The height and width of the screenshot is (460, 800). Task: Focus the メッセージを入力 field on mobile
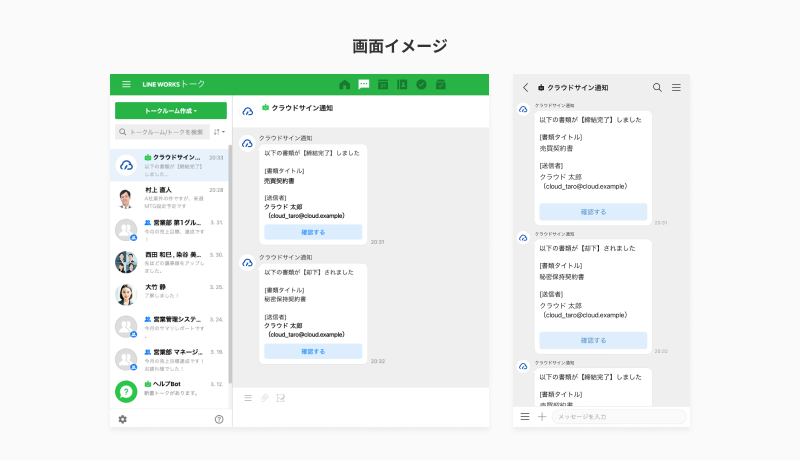(619, 417)
